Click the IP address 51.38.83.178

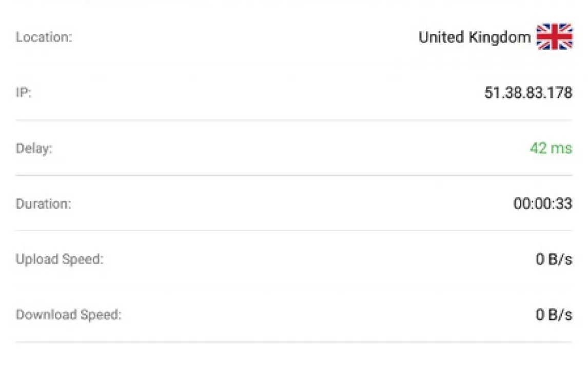click(528, 93)
